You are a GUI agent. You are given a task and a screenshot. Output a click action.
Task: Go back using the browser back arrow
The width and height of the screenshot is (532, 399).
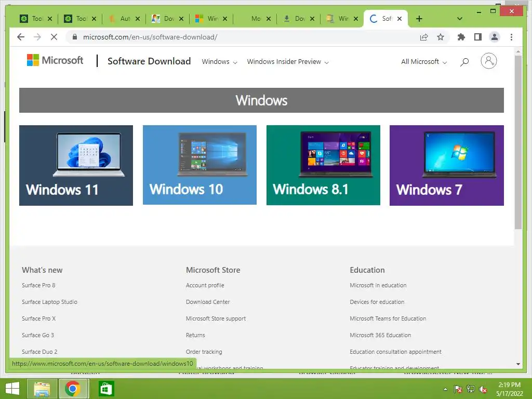[x=21, y=37]
